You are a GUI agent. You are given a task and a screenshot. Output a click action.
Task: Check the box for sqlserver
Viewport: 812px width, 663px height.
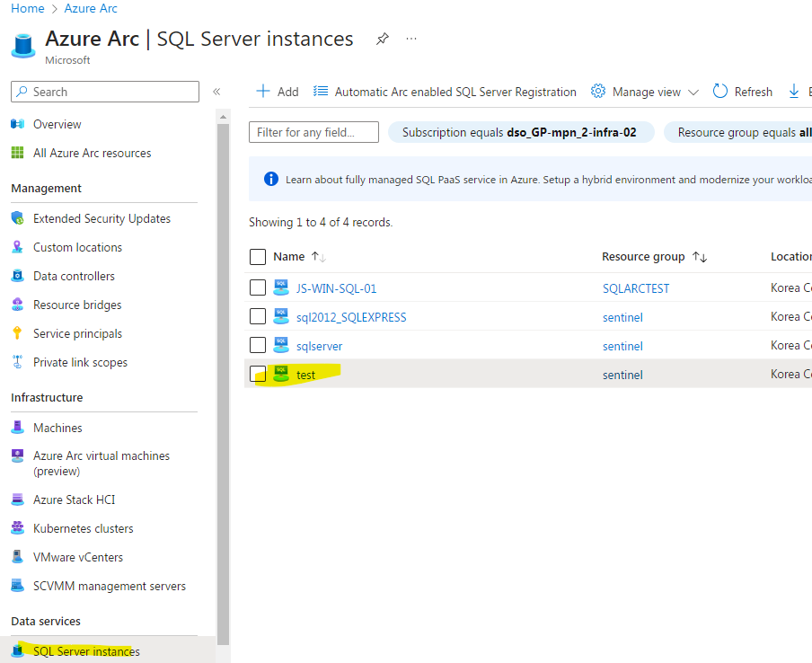pos(258,345)
